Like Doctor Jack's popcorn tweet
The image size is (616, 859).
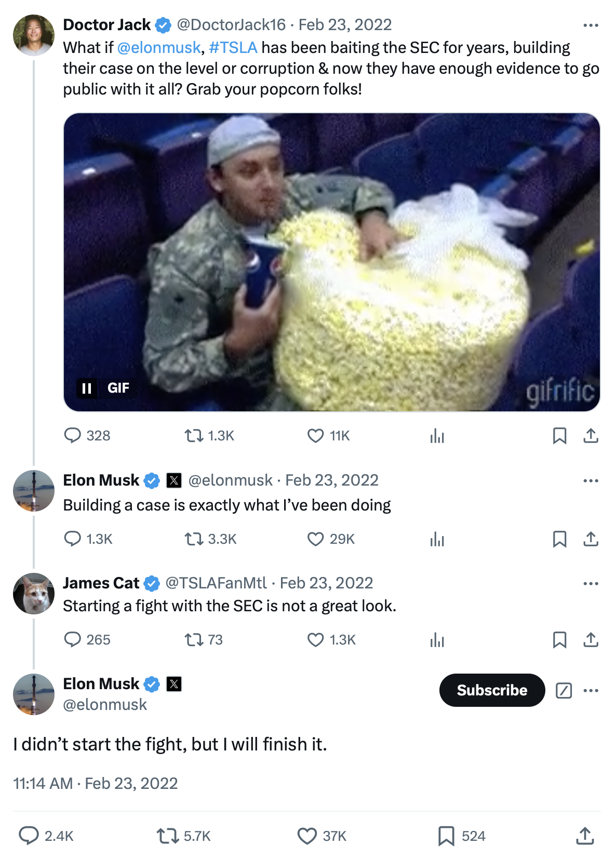(315, 436)
